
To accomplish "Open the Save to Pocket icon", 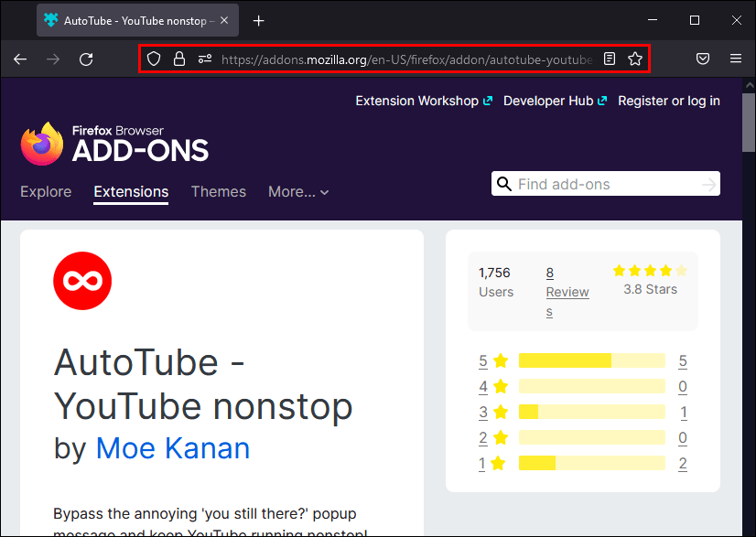I will coord(703,59).
